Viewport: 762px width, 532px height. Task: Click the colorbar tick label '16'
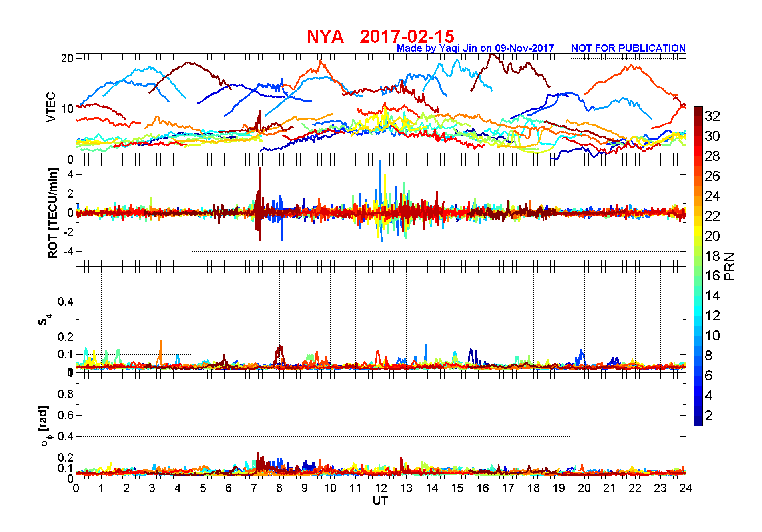[712, 276]
